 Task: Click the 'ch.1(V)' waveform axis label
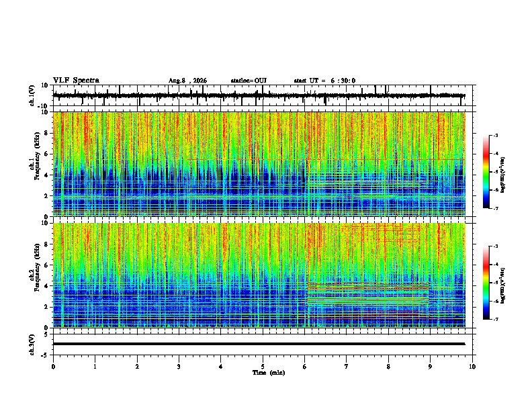click(x=32, y=95)
